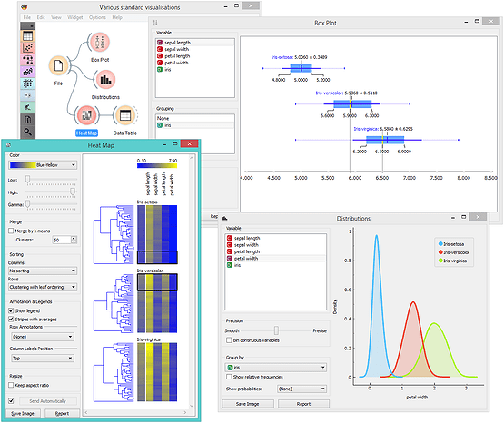
Task: Open the Widget menu
Action: click(x=74, y=17)
